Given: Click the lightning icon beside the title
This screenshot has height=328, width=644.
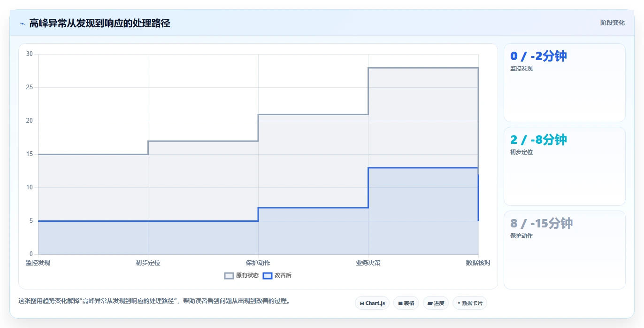Looking at the screenshot, I should pos(22,23).
